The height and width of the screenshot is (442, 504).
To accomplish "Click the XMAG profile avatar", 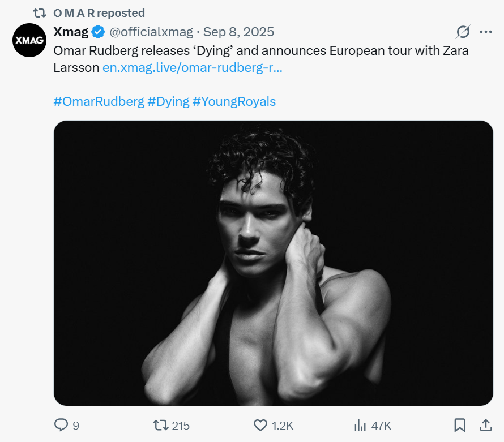I will (x=29, y=41).
